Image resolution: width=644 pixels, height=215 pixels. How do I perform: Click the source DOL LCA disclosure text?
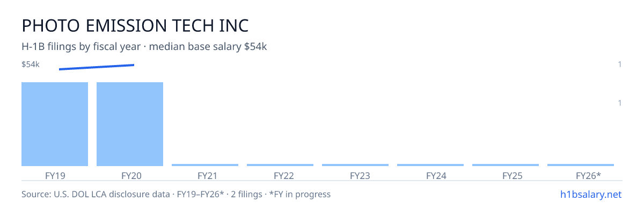[176, 194]
